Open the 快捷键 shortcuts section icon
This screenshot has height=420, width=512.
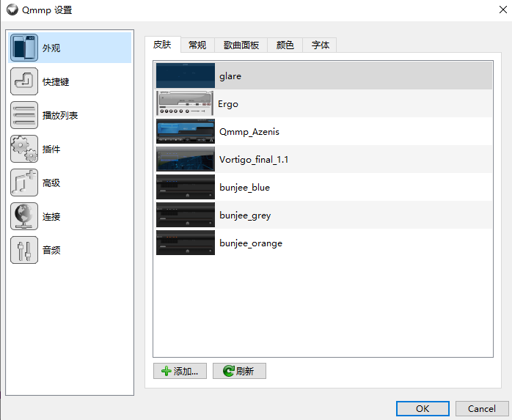point(24,81)
